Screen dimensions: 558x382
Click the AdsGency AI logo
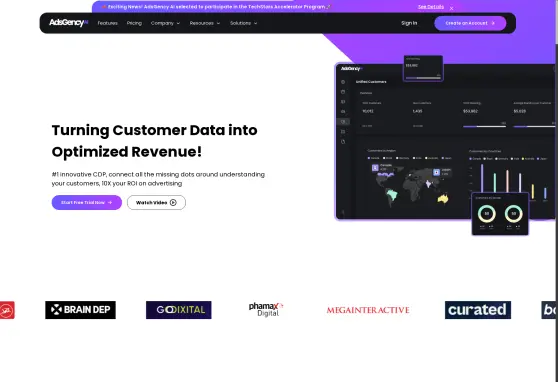pyautogui.click(x=68, y=23)
